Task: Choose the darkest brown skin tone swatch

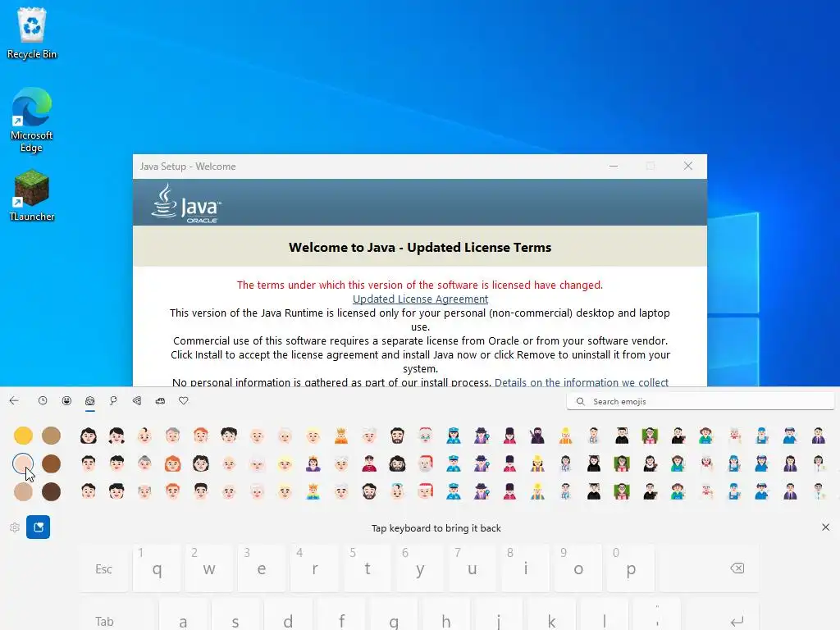Action: 52,491
